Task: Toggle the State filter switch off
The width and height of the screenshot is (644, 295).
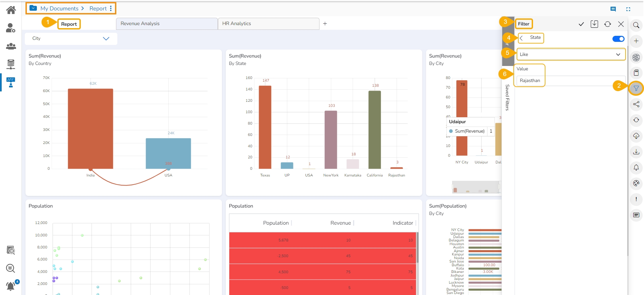Action: pyautogui.click(x=618, y=39)
